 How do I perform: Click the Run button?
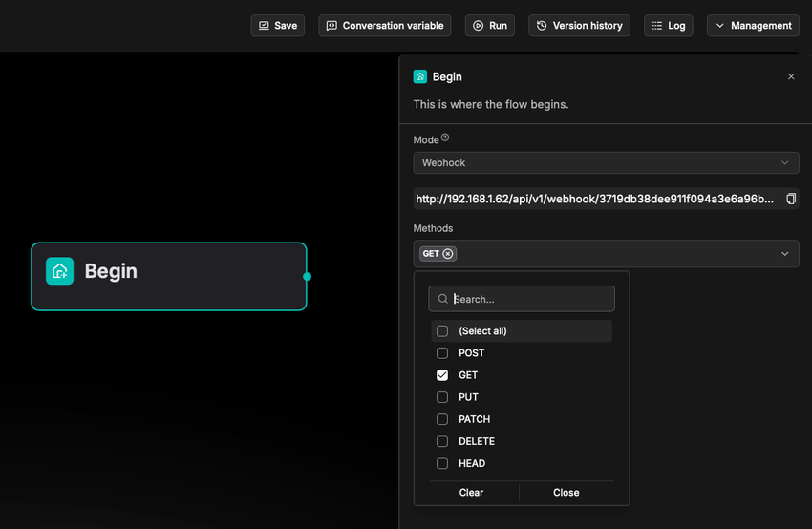point(489,26)
